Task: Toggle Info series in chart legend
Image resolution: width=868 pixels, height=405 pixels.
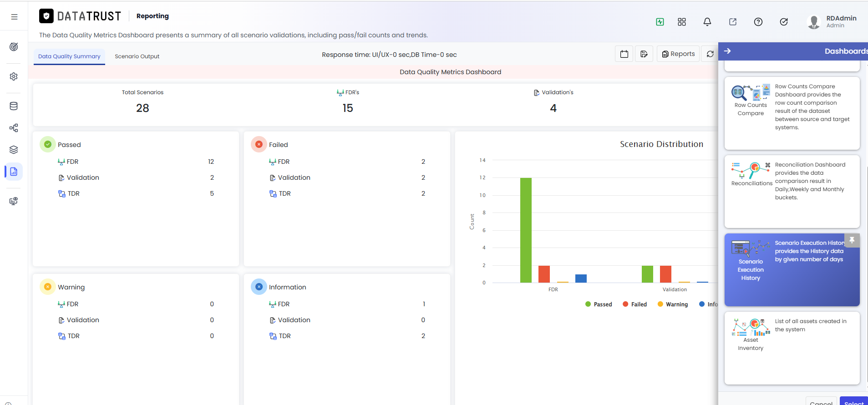Action: (708, 304)
